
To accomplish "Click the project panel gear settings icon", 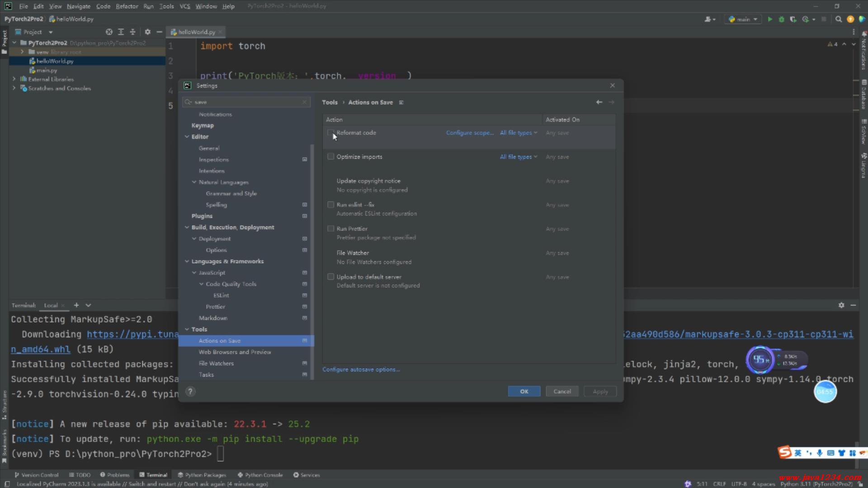I will pyautogui.click(x=147, y=32).
